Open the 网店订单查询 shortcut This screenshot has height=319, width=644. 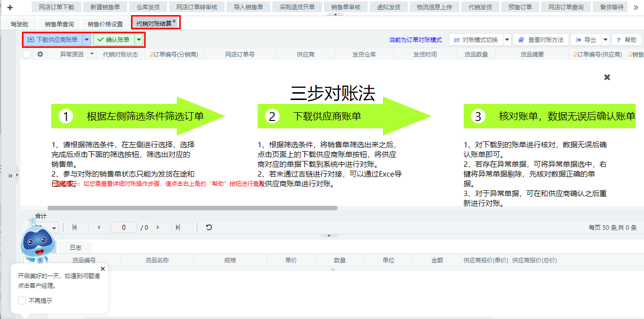[x=566, y=7]
